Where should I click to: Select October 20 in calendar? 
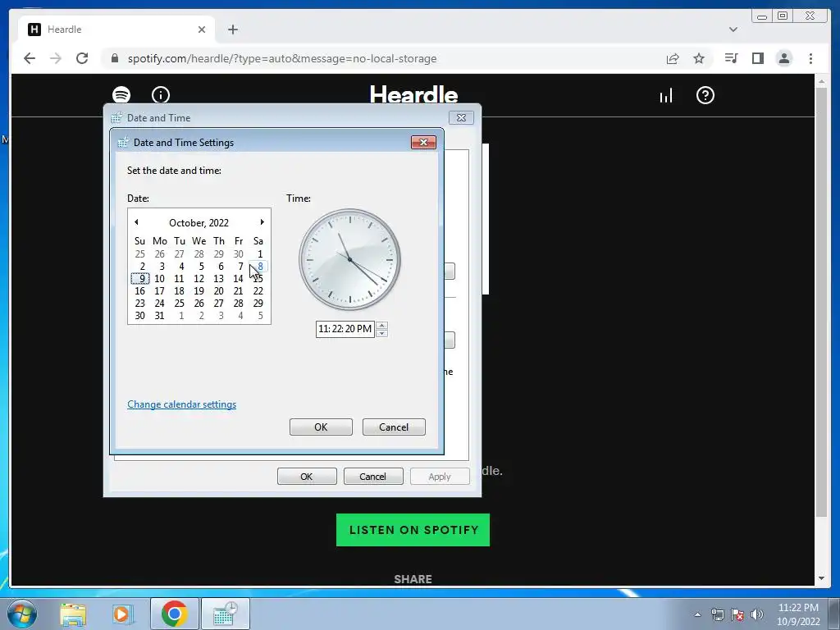pos(218,291)
